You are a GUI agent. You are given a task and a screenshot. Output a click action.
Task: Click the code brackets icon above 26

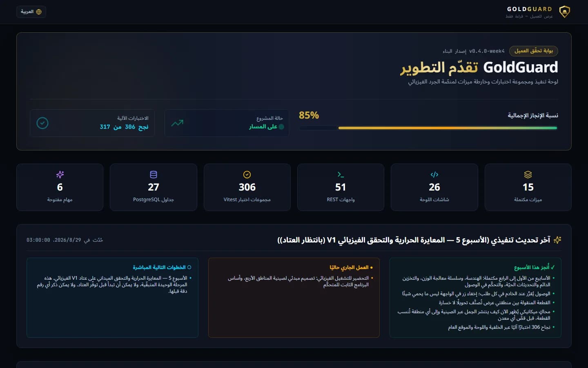[x=434, y=175]
